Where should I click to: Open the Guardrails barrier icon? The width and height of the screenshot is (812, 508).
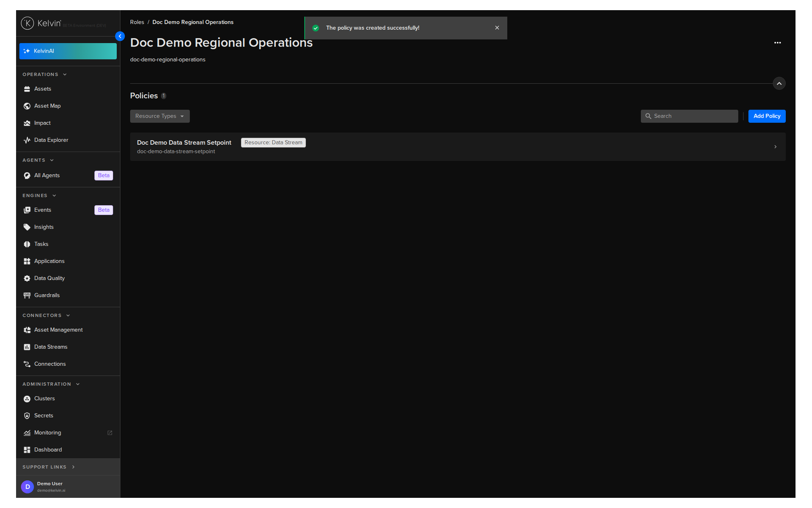tap(27, 295)
